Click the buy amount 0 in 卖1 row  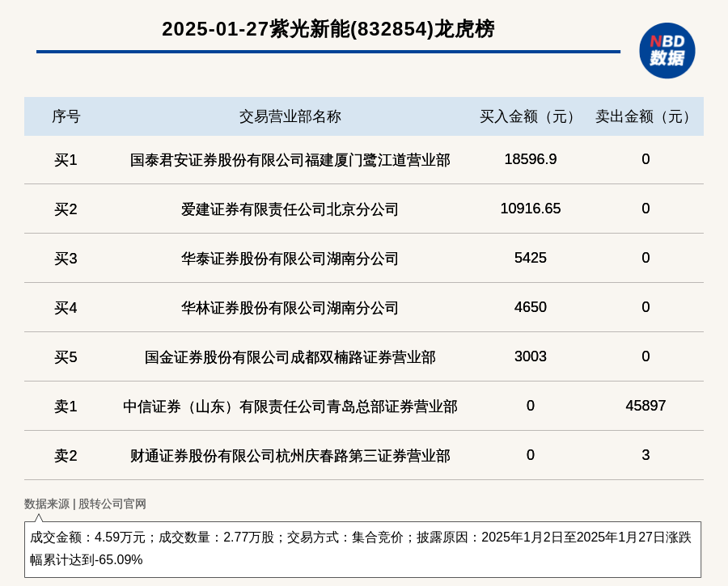(x=530, y=406)
